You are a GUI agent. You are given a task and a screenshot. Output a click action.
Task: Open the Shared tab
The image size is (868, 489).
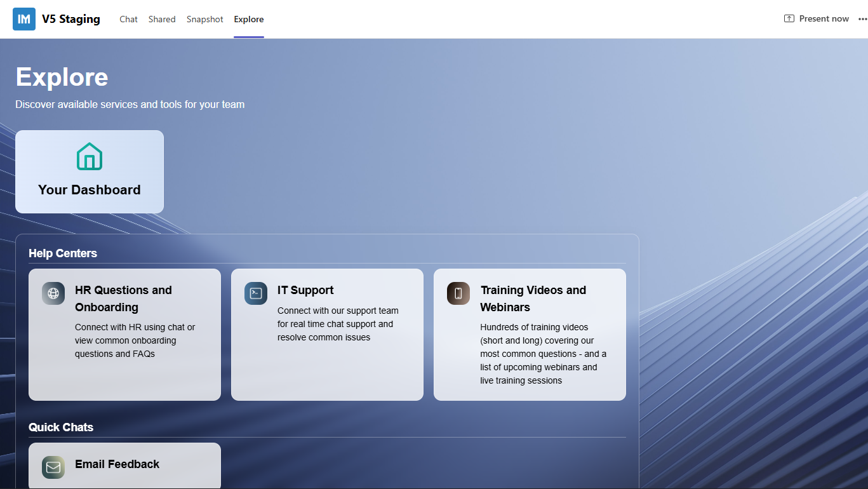(x=162, y=19)
